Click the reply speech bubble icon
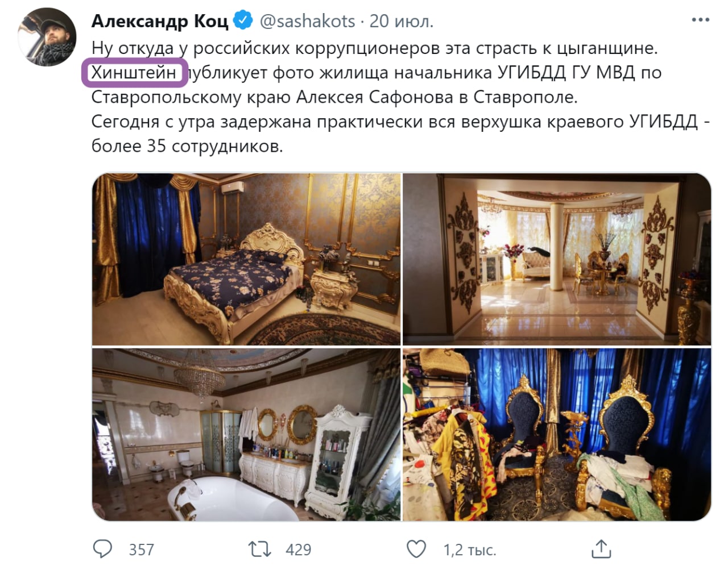Image resolution: width=728 pixels, height=570 pixels. [102, 549]
